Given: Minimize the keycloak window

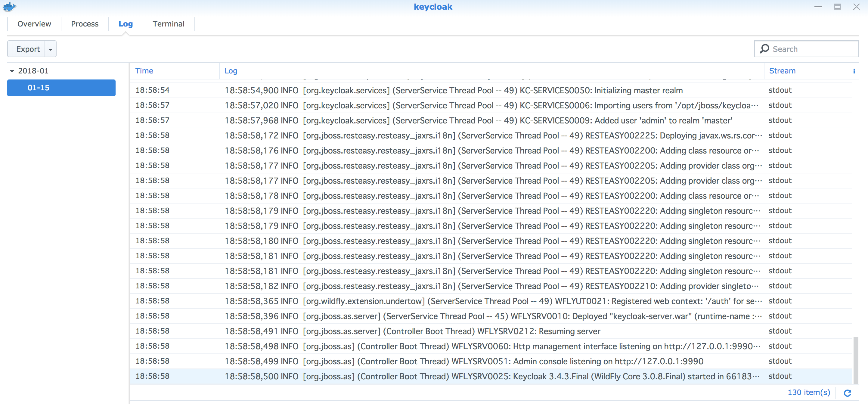Looking at the screenshot, I should [x=818, y=7].
